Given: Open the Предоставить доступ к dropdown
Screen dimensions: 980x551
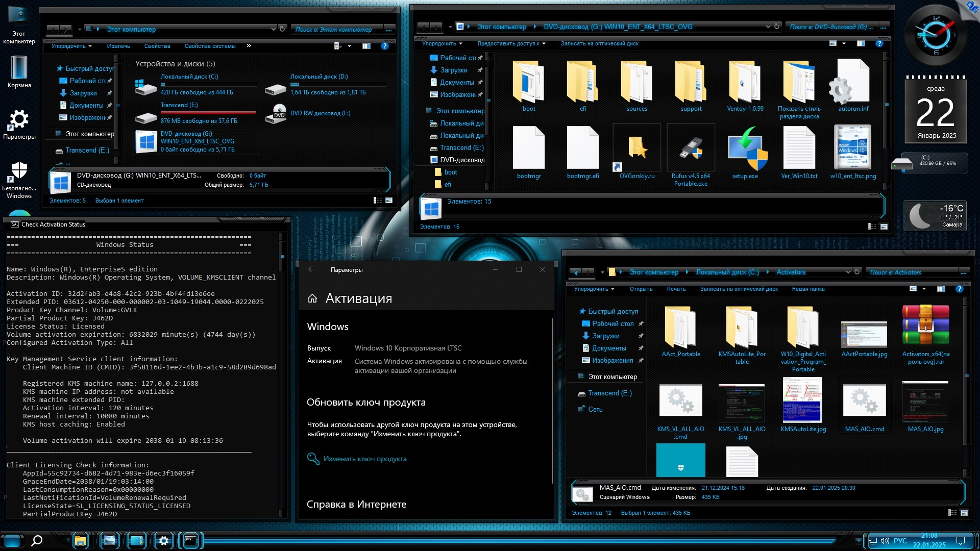Looking at the screenshot, I should click(x=511, y=43).
